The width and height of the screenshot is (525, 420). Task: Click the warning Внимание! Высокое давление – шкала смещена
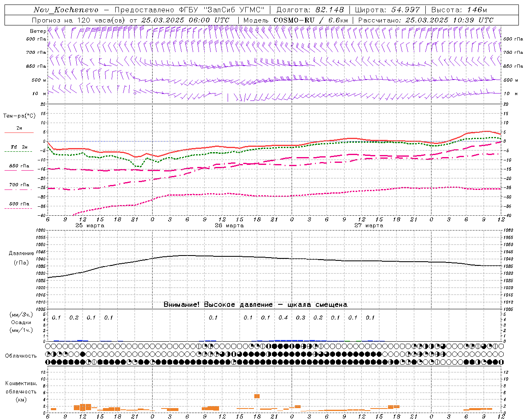point(256,305)
